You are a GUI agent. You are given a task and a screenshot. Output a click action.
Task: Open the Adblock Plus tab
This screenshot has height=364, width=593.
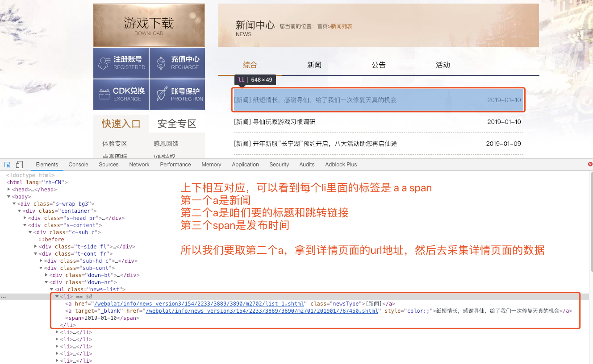(x=341, y=165)
